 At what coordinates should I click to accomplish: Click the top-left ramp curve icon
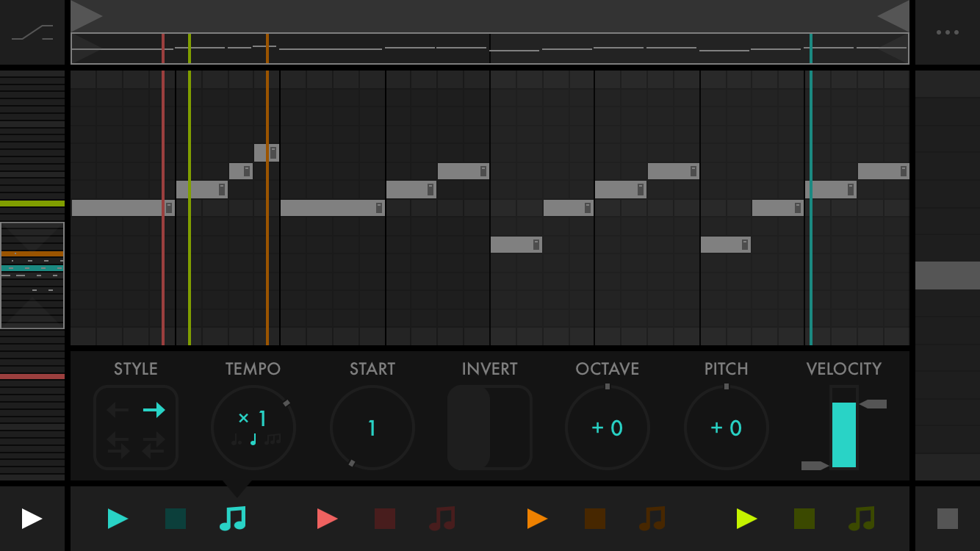coord(32,32)
